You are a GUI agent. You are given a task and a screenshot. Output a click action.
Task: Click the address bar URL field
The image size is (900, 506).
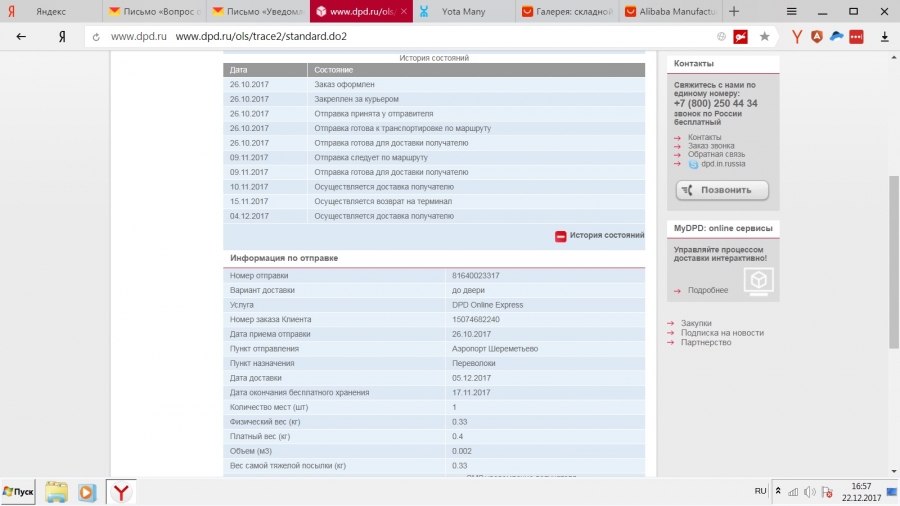click(402, 36)
